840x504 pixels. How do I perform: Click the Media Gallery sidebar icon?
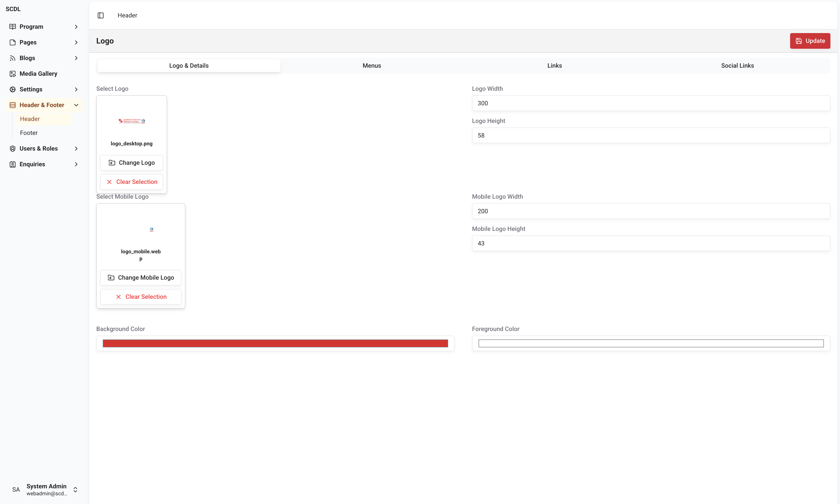click(13, 74)
